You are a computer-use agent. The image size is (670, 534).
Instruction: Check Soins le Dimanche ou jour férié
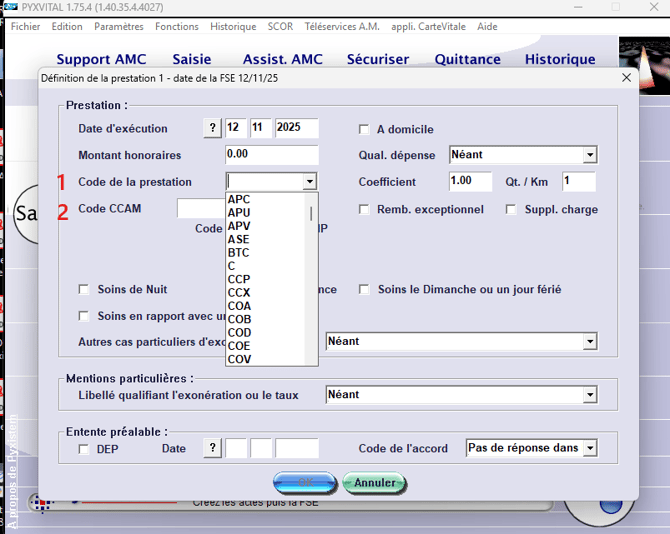pyautogui.click(x=365, y=290)
